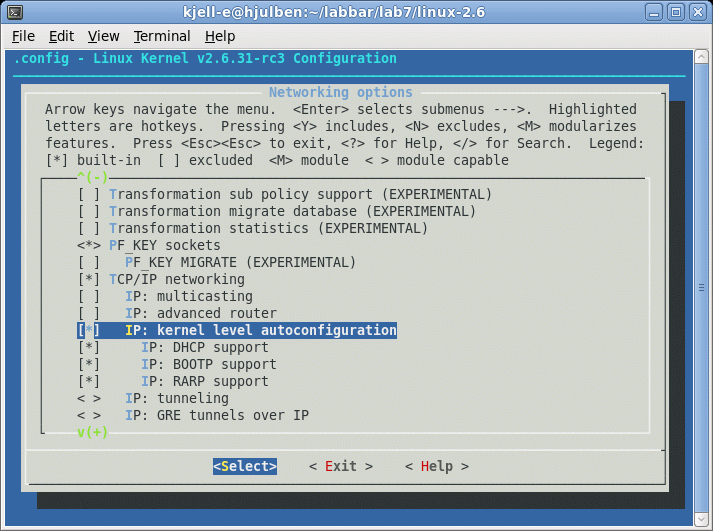Select "Transformation sub policy support" text
The height and width of the screenshot is (531, 713).
241,195
